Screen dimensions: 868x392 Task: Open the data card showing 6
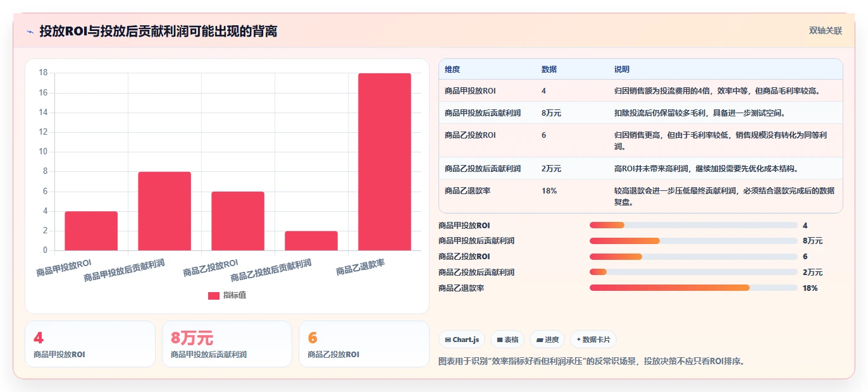pyautogui.click(x=364, y=344)
